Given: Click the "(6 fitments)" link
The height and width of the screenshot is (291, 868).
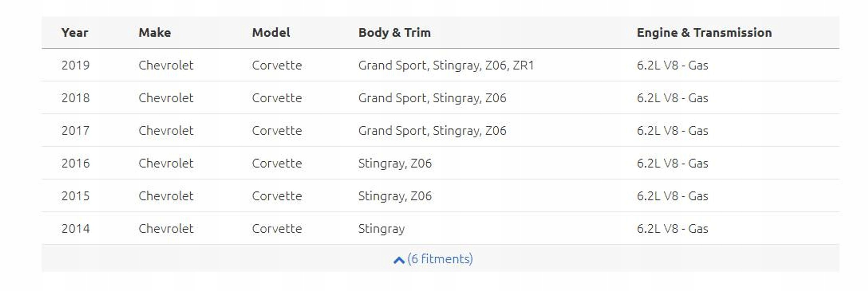Looking at the screenshot, I should click(x=440, y=259).
